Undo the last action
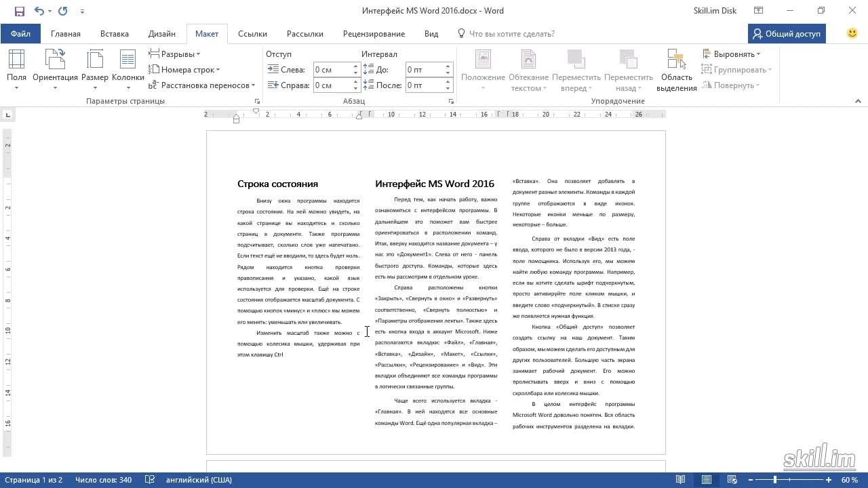 [39, 11]
